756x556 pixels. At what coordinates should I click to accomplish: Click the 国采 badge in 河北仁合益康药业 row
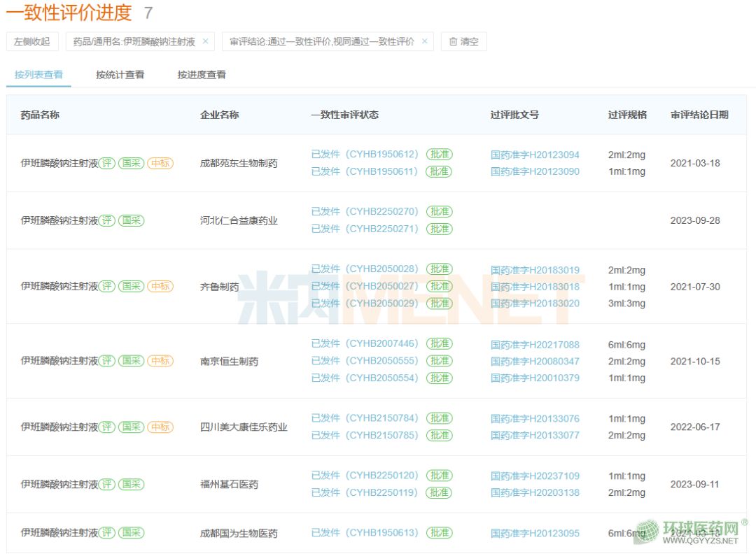coord(131,220)
